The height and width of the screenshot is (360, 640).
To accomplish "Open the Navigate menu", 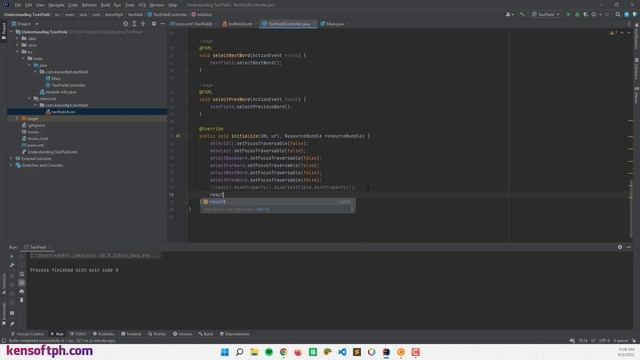I will click(56, 5).
